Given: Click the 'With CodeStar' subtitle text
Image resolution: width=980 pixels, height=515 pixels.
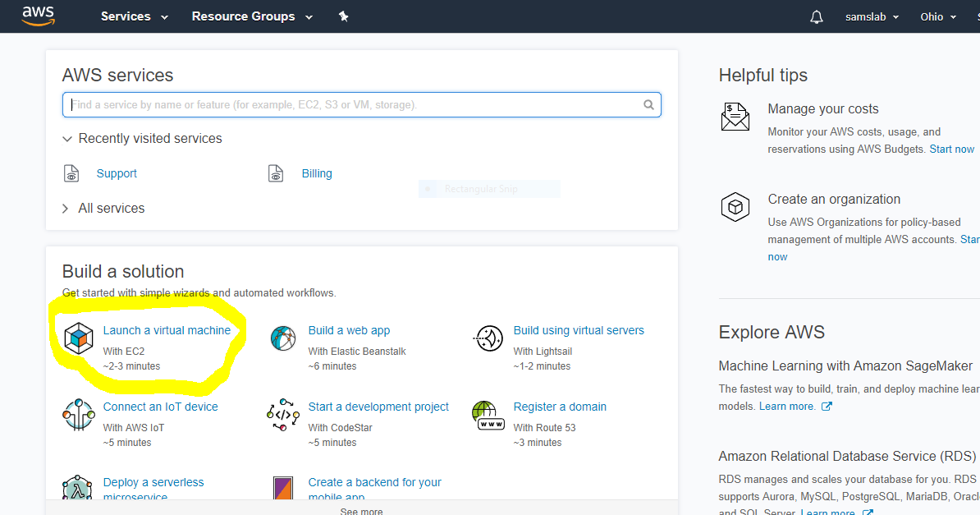Looking at the screenshot, I should pos(340,428).
